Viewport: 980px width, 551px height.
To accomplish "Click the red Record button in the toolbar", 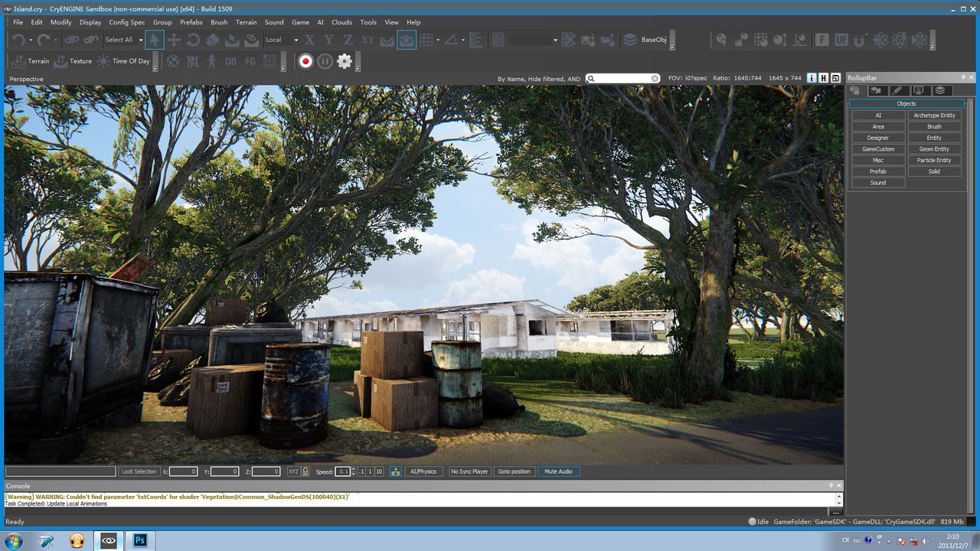I will click(x=305, y=61).
